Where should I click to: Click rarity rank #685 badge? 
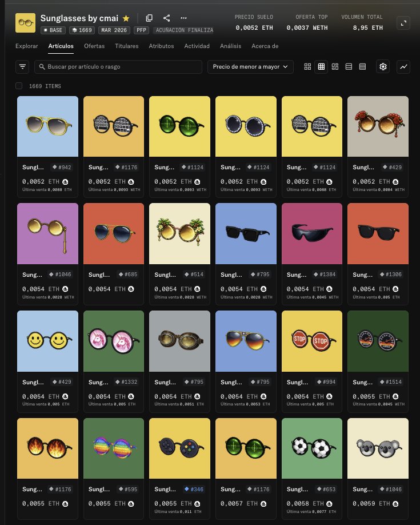pos(128,274)
